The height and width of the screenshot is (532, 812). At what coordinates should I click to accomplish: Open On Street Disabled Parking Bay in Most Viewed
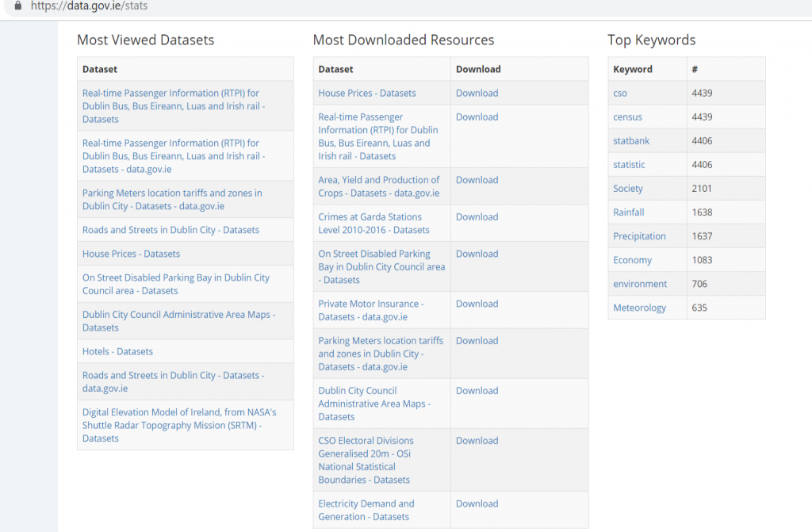pos(175,284)
